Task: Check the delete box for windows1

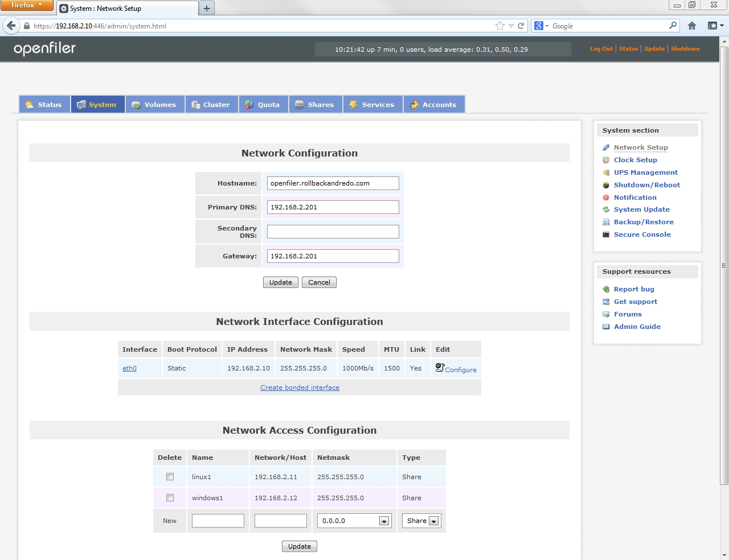Action: [x=170, y=498]
